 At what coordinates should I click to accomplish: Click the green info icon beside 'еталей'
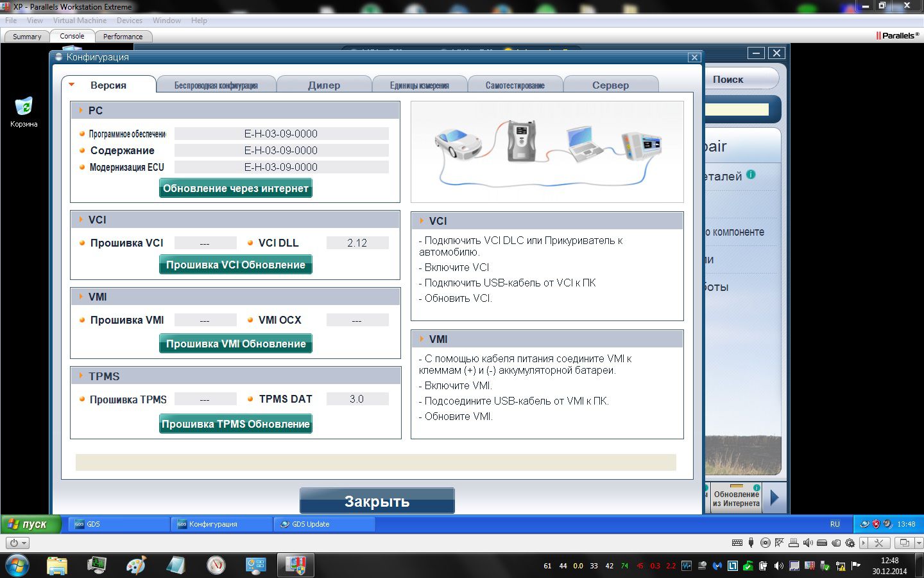pos(751,175)
